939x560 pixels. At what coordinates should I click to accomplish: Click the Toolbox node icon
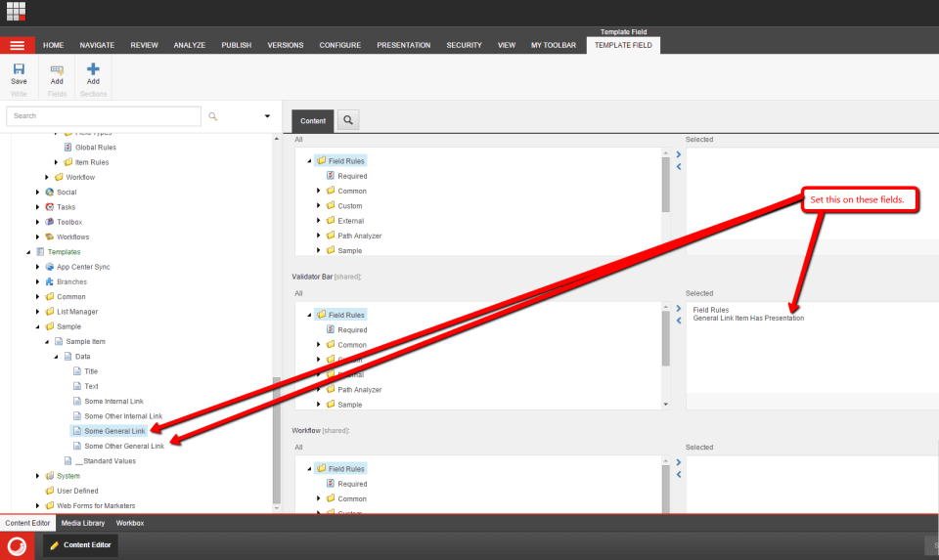tap(50, 222)
